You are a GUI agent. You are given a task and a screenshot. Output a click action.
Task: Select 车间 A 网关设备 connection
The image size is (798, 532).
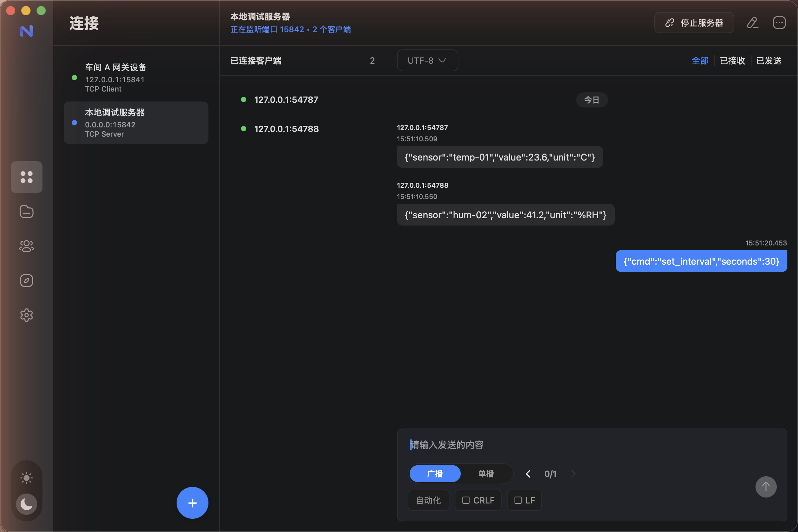point(136,78)
